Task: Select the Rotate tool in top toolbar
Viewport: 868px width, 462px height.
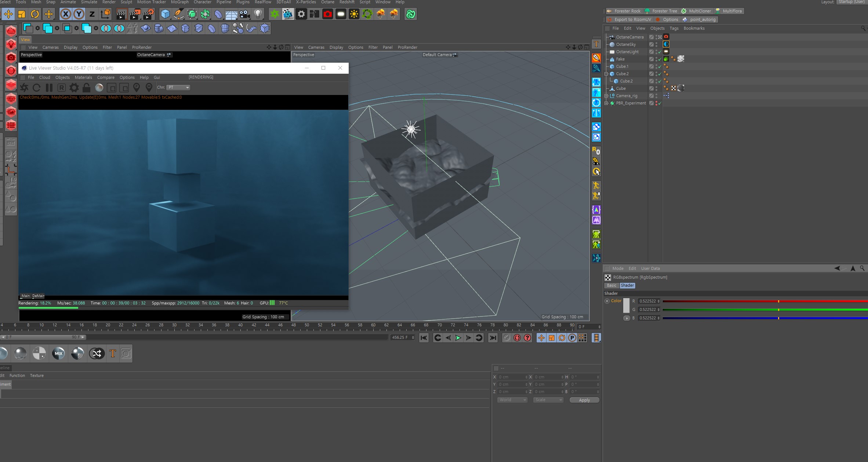Action: (x=35, y=14)
